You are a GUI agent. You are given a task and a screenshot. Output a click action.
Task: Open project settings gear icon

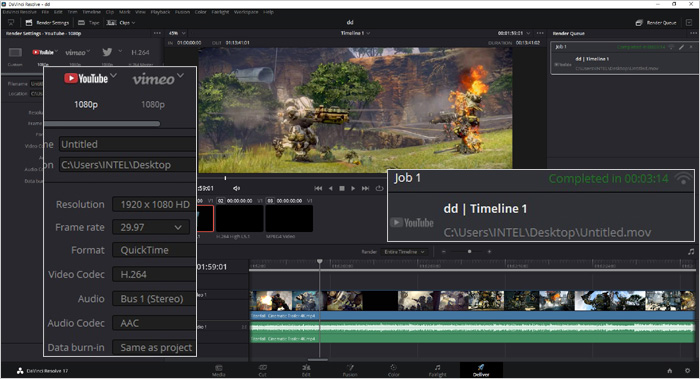[688, 371]
